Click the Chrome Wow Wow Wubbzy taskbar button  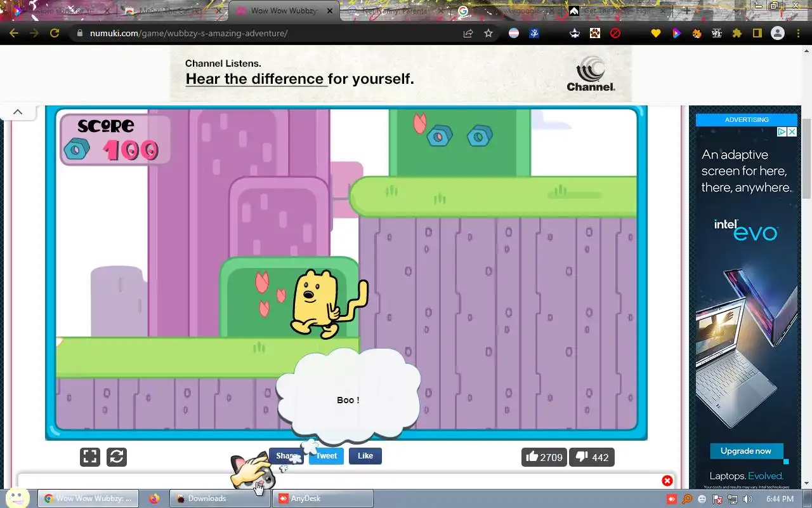(88, 498)
